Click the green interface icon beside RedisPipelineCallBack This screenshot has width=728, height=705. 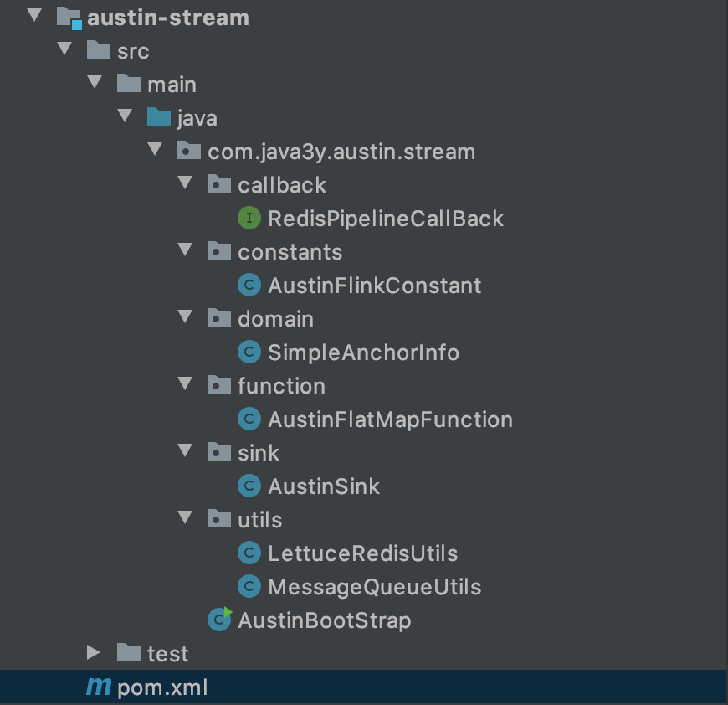tap(249, 218)
